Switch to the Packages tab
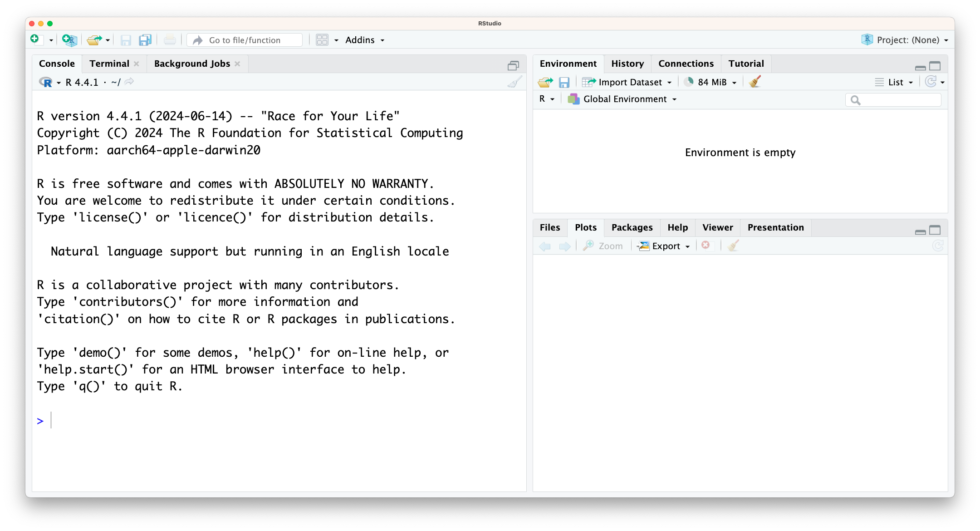980x531 pixels. click(x=632, y=227)
